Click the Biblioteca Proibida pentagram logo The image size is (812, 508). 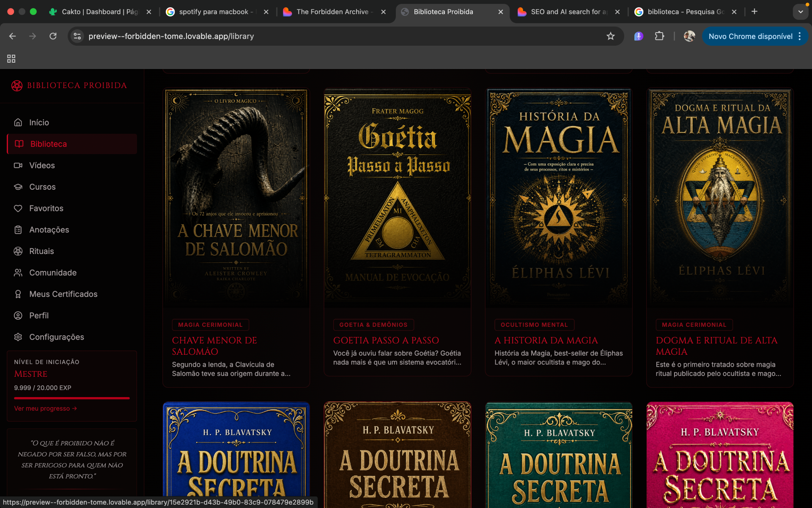pos(17,86)
